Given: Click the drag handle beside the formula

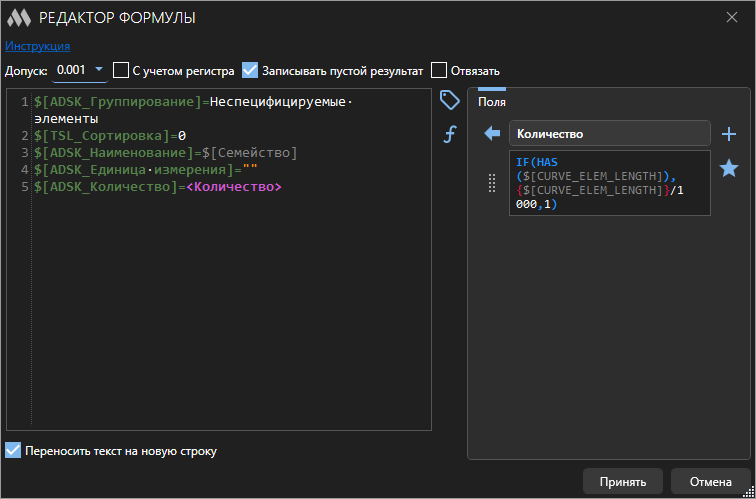Looking at the screenshot, I should 491,183.
